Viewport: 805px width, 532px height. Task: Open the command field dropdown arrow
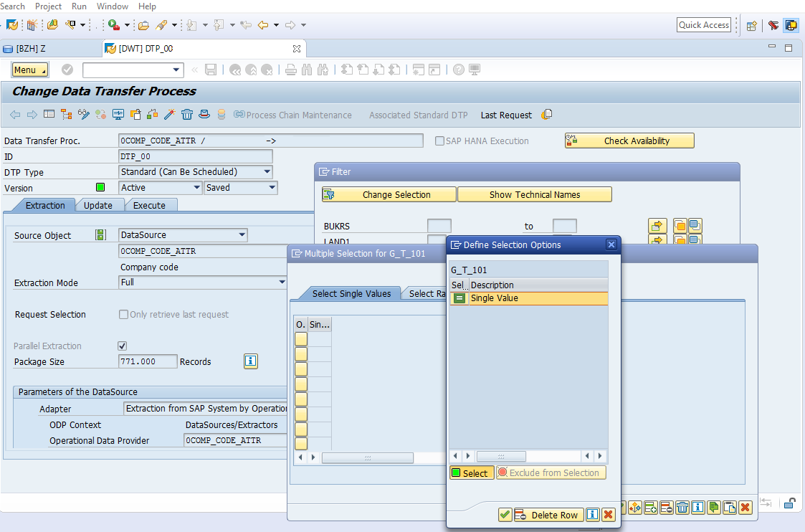[176, 70]
